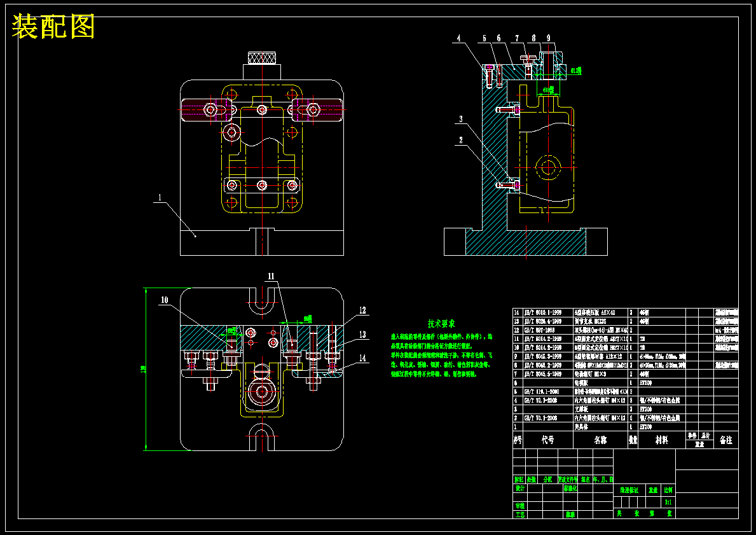Click GB/T 70.1-2008 code in row 4
This screenshot has height=535, width=756.
[540, 400]
